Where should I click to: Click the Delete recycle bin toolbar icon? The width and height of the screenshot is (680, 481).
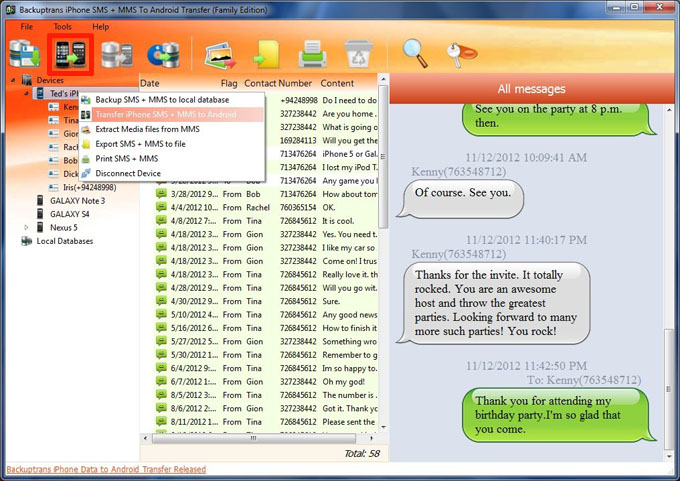[358, 54]
